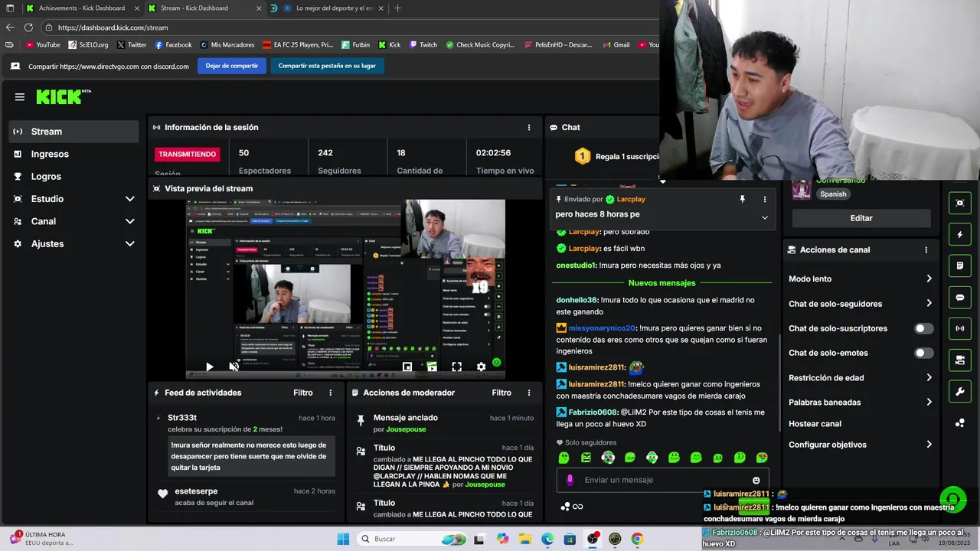This screenshot has height=551, width=980.
Task: Click the purple microphone icon in chat input
Action: click(570, 480)
